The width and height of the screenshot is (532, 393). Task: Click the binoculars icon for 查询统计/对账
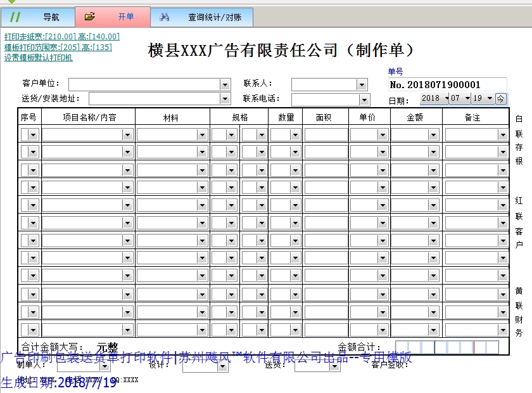pos(165,17)
